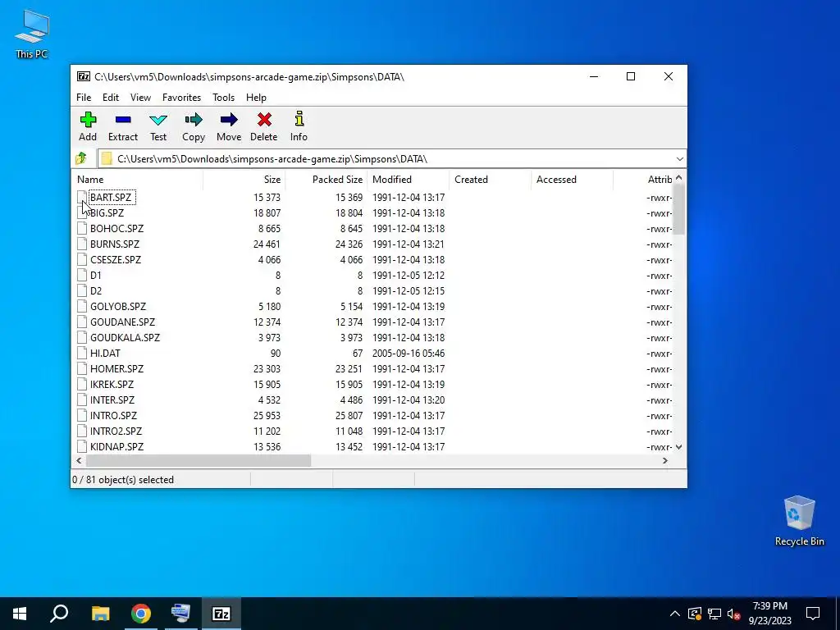Select the GOLYOB.SPZ file
This screenshot has height=630, width=840.
[118, 307]
